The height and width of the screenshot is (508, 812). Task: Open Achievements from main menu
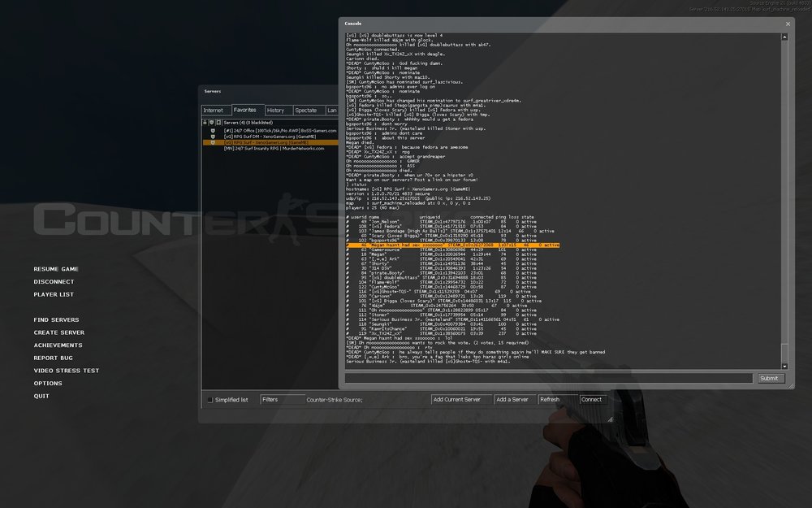point(58,345)
